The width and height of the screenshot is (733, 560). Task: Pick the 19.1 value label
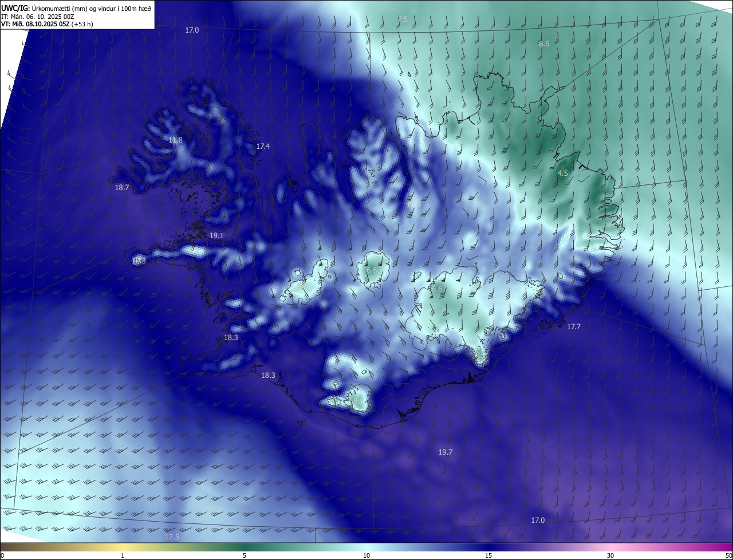(216, 235)
